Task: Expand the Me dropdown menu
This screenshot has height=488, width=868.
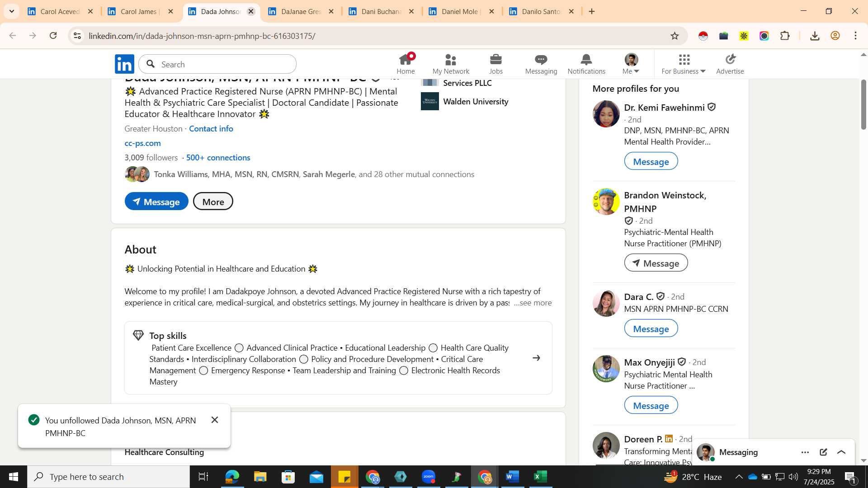Action: pos(631,64)
